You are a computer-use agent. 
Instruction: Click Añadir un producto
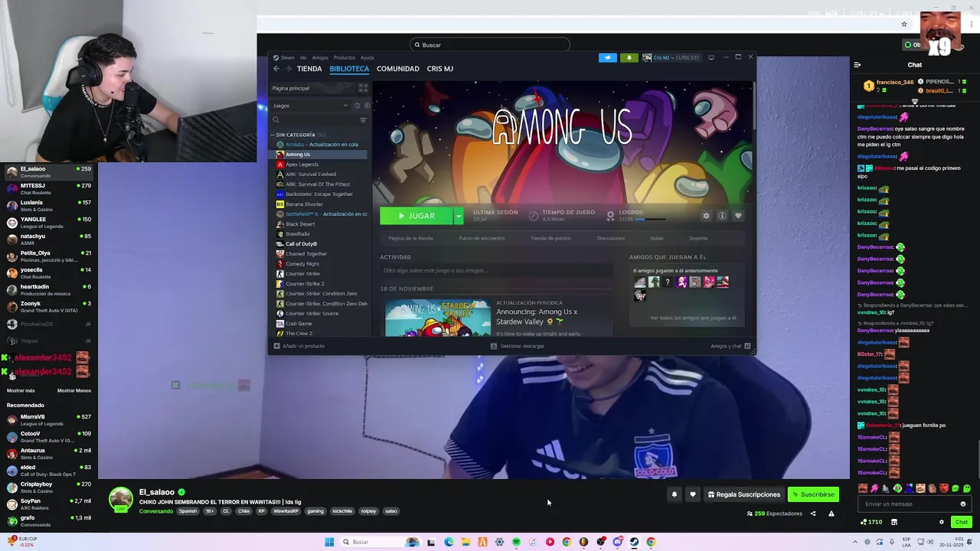(x=299, y=346)
